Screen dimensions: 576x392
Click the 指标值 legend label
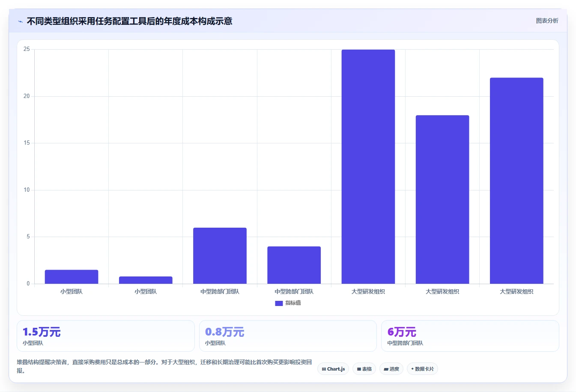pos(293,303)
